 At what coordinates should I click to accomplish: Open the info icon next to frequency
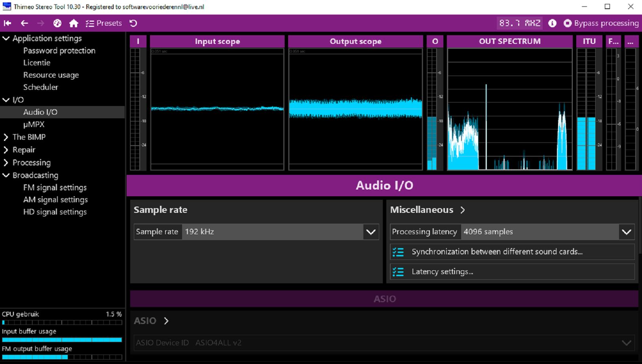552,23
